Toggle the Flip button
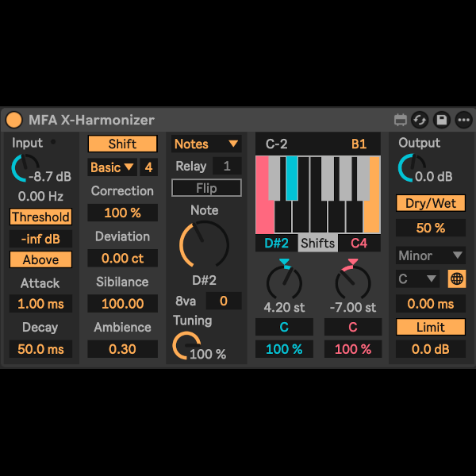Image resolution: width=476 pixels, height=476 pixels. point(206,188)
